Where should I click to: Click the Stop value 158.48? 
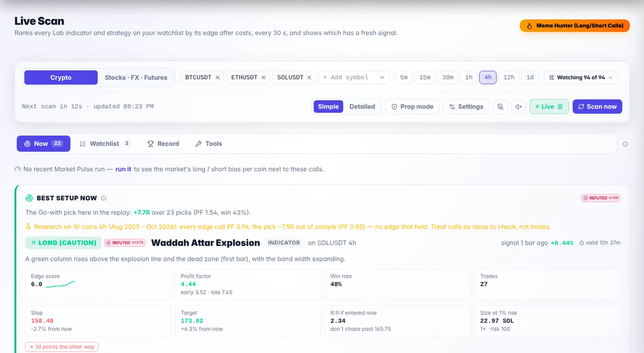(x=42, y=321)
